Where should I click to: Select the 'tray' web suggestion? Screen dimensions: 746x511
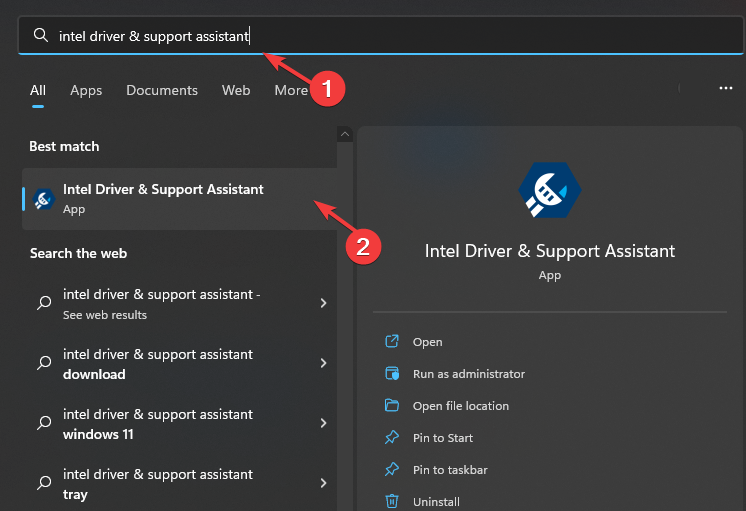[179, 484]
